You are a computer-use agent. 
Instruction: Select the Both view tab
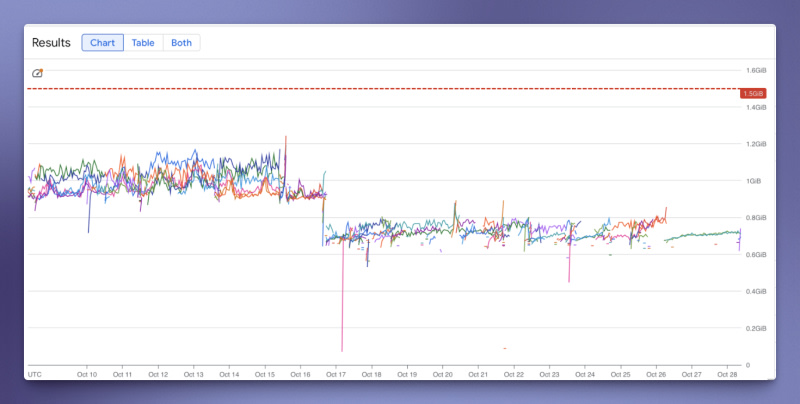click(x=181, y=43)
